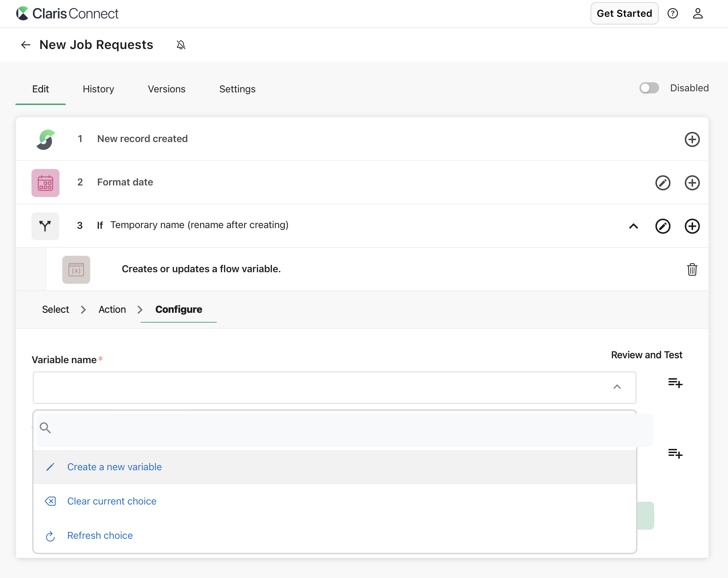Open the user account menu

click(x=698, y=13)
